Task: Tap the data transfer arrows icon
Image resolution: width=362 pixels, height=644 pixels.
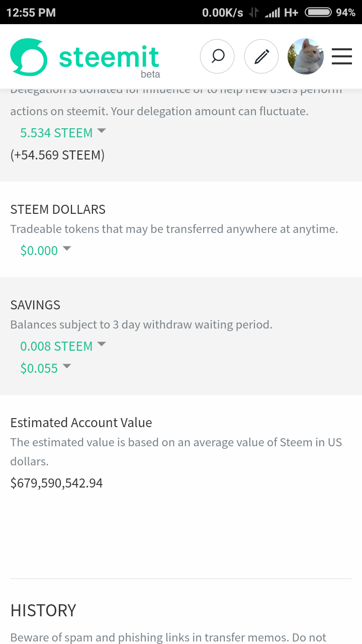Action: point(254,13)
